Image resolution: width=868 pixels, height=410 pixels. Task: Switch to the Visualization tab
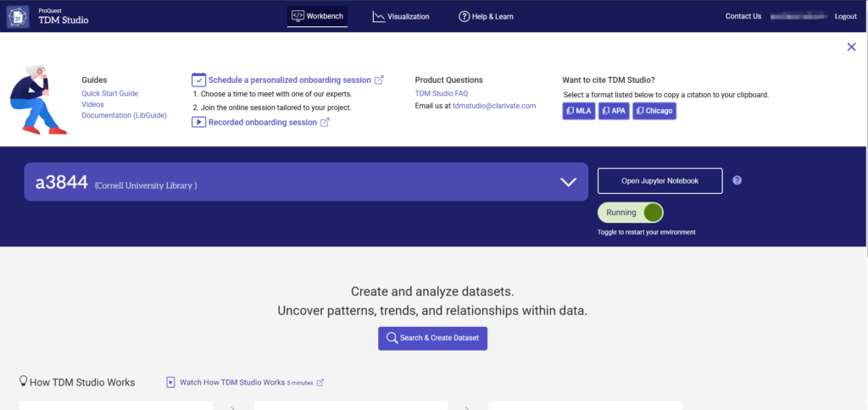[401, 16]
